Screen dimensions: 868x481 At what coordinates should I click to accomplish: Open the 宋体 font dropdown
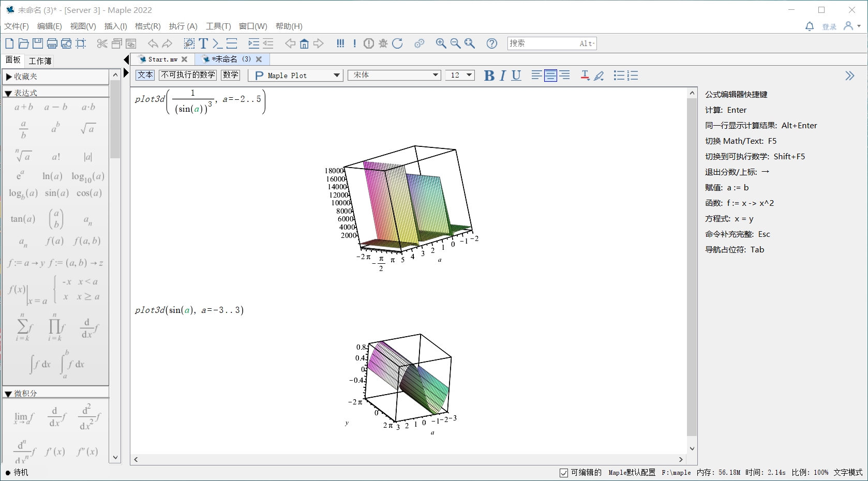tap(394, 75)
